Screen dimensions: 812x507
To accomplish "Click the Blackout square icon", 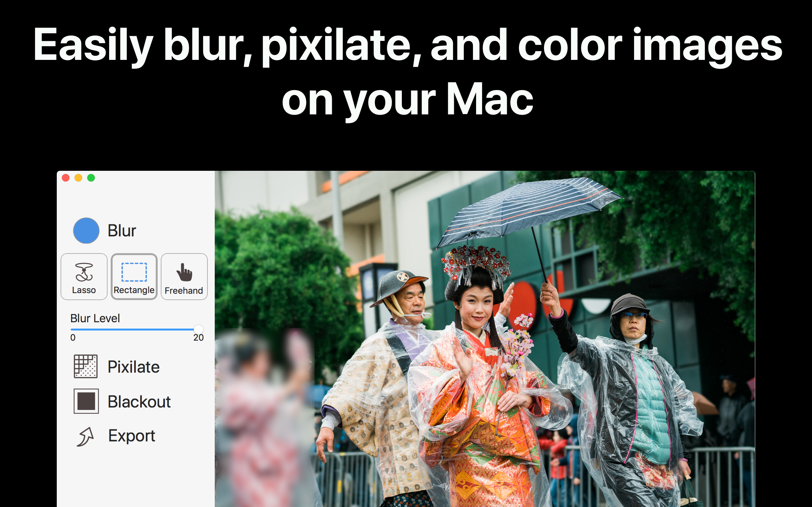I will pos(86,401).
